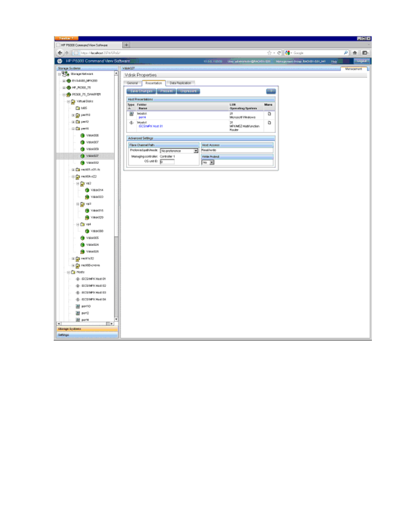Click the tree panel vertical scrollbar down arrow
The image size is (400, 532).
coord(116,319)
